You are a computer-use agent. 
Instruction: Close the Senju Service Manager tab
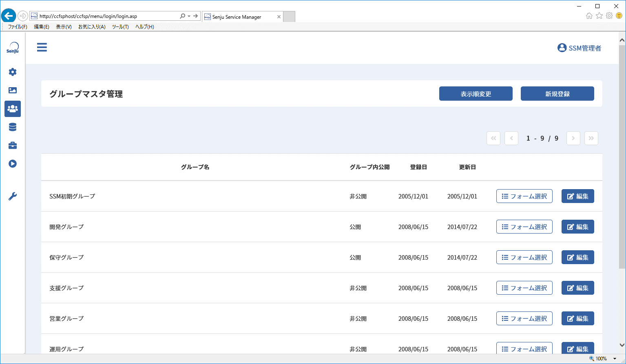coord(279,17)
